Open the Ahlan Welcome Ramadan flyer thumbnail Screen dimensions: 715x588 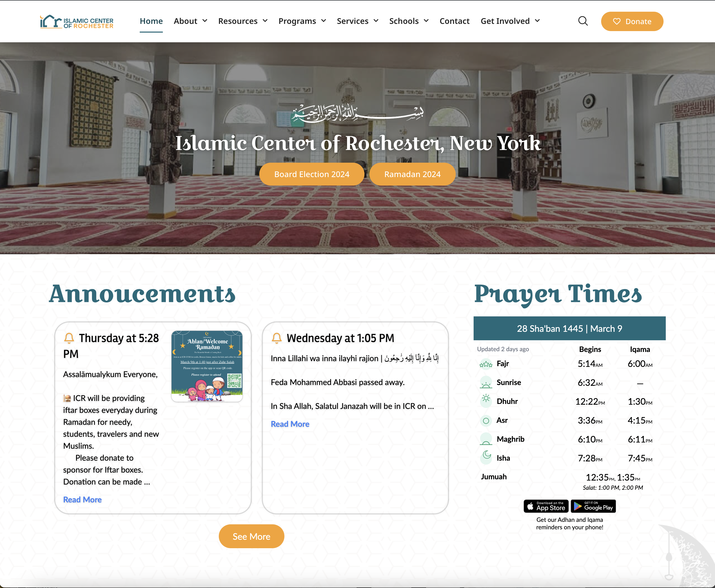pyautogui.click(x=207, y=366)
